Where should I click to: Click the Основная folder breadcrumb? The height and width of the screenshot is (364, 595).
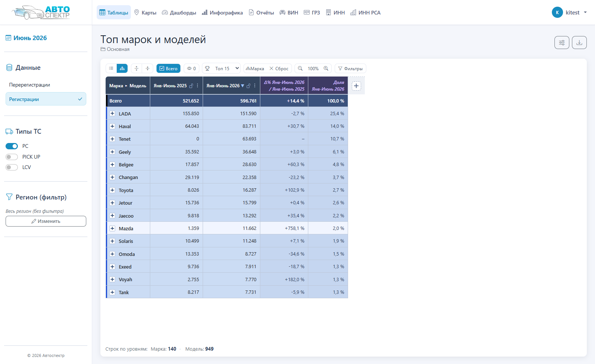click(x=115, y=49)
